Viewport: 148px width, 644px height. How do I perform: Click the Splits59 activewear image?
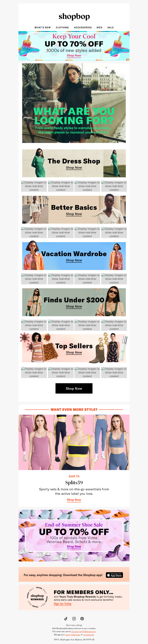(74, 442)
